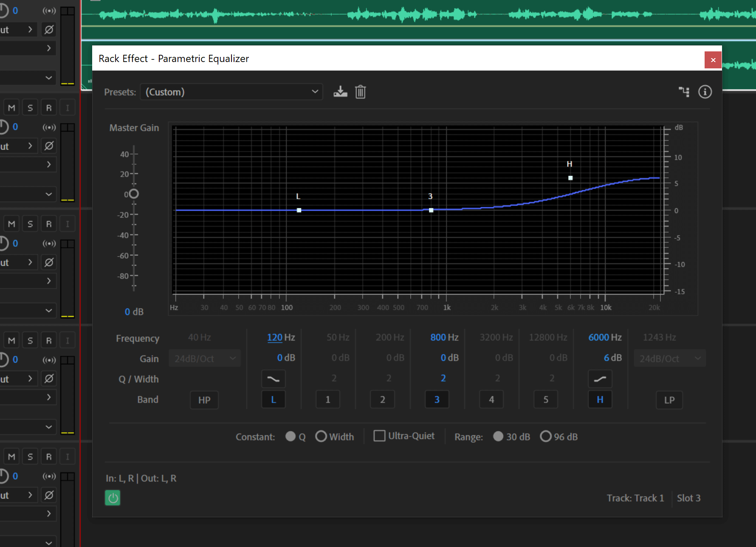Select the H control point on graph
This screenshot has height=547, width=756.
(x=570, y=178)
